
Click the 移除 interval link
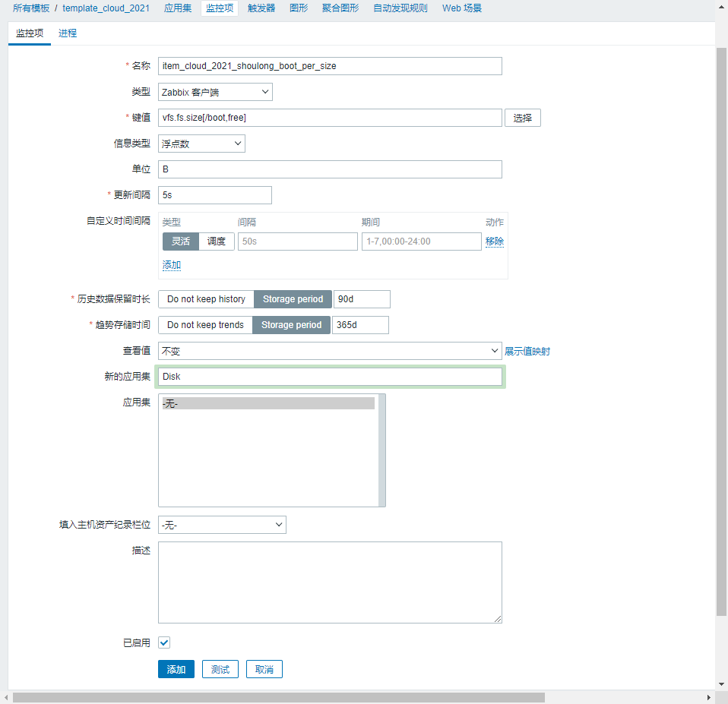pyautogui.click(x=495, y=242)
